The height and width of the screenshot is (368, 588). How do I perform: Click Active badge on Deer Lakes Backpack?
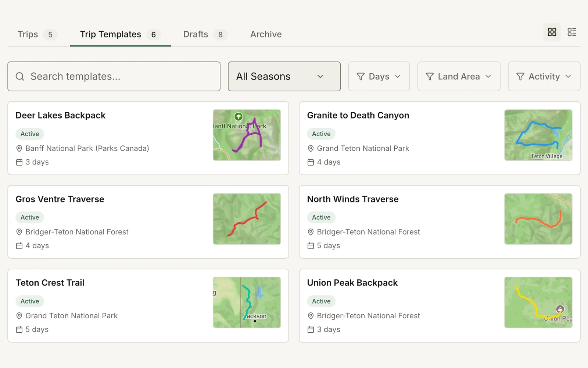[x=30, y=134]
